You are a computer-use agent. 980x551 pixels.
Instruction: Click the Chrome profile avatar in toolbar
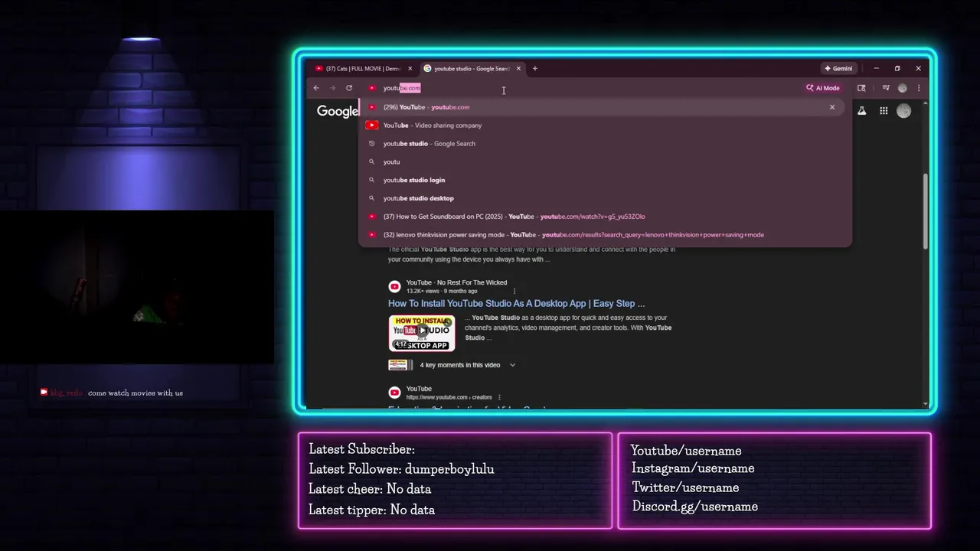[903, 88]
